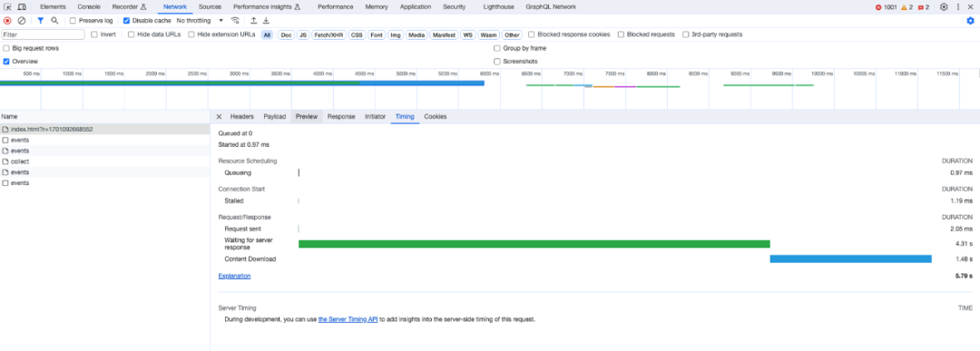
Task: Close the request details pane
Action: click(x=219, y=117)
